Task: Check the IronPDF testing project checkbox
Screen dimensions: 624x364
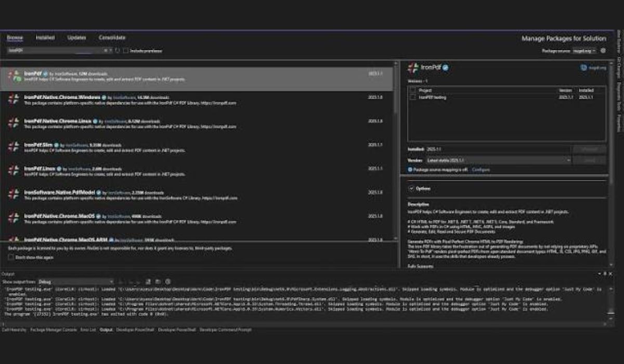Action: [413, 97]
